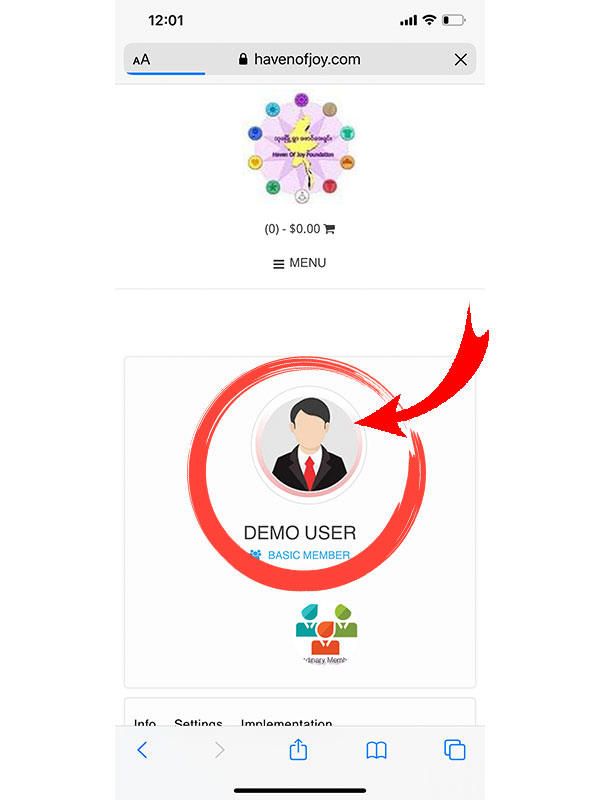Open reader options AA button
Screen dimensions: 600x800
pyautogui.click(x=141, y=60)
